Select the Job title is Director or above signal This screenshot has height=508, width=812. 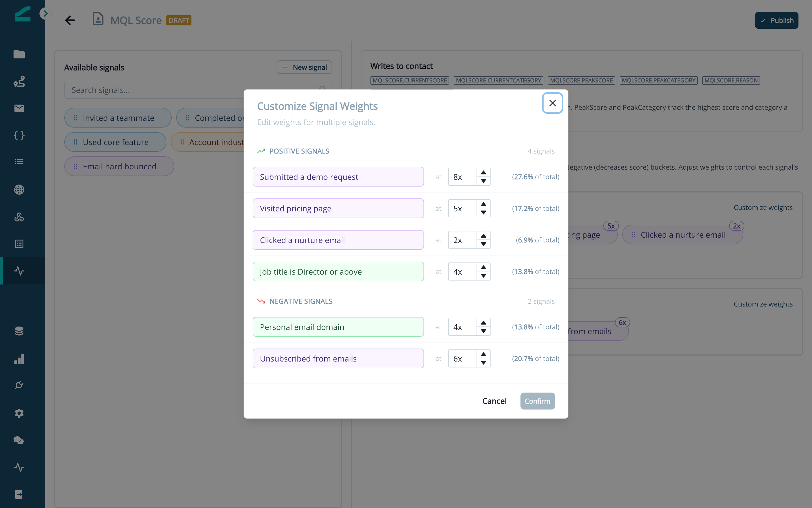338,271
